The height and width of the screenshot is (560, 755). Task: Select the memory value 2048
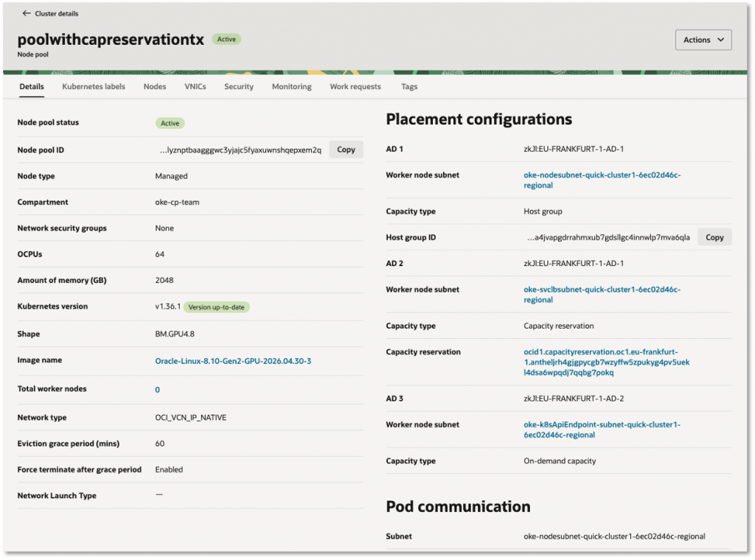click(x=164, y=280)
